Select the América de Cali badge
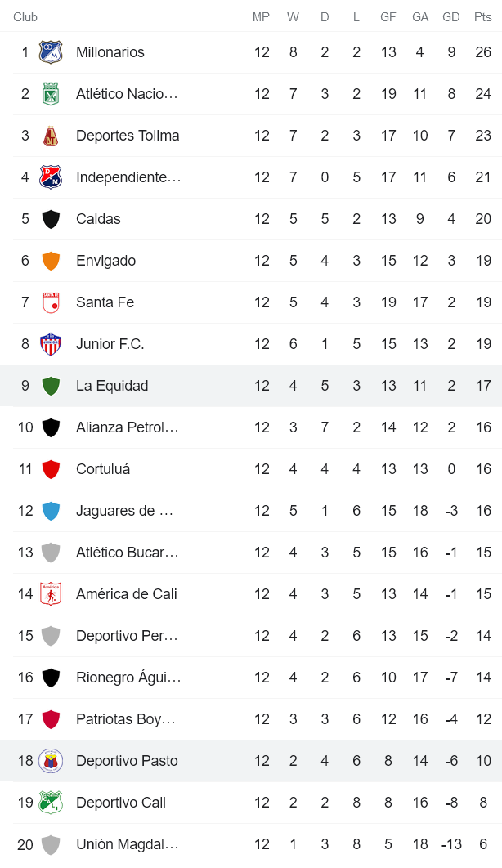This screenshot has width=502, height=868. click(x=51, y=594)
